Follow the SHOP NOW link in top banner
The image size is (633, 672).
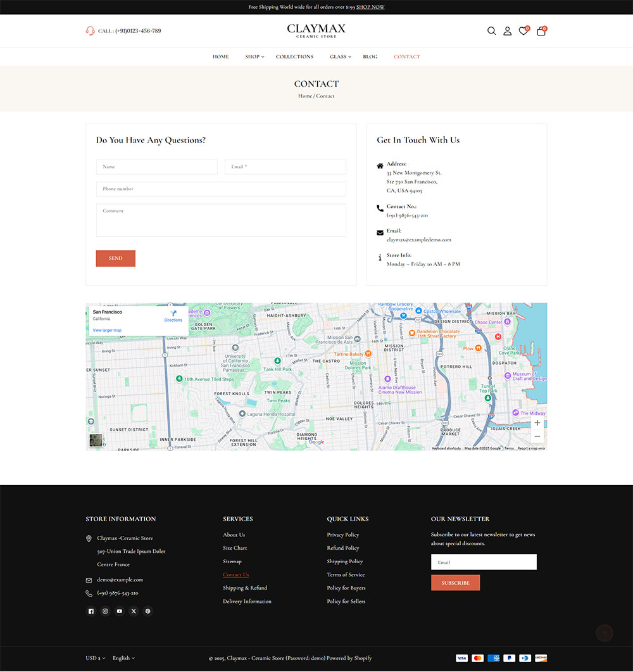(x=370, y=7)
